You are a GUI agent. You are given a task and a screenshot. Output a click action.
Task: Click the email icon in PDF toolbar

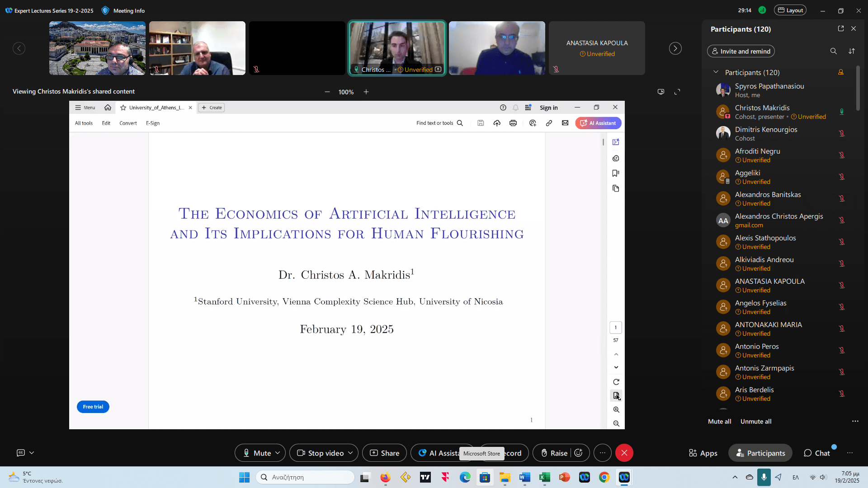[565, 123]
